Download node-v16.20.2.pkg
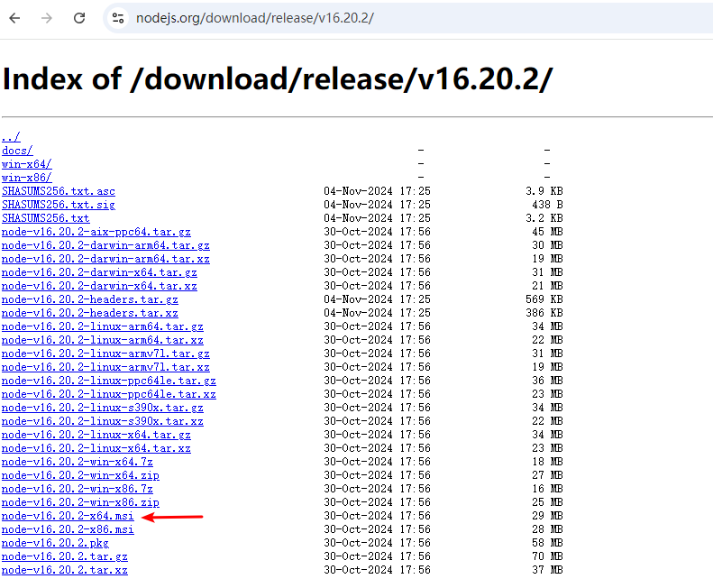Viewport: 713px width, 588px height. click(55, 543)
